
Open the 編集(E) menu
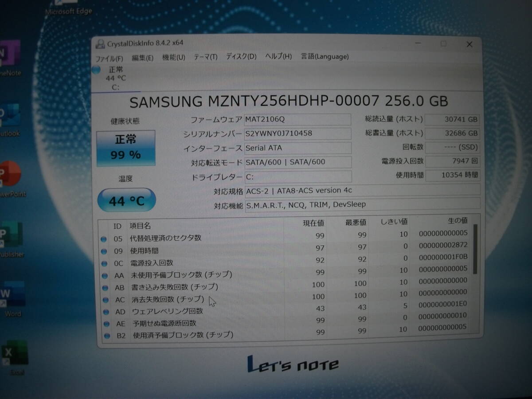click(142, 58)
